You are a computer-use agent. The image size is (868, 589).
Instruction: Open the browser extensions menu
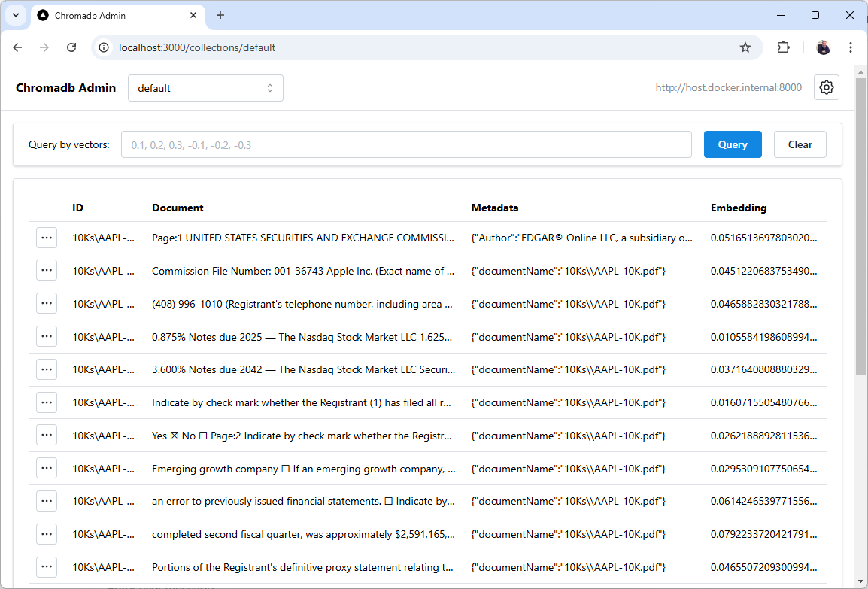tap(783, 47)
